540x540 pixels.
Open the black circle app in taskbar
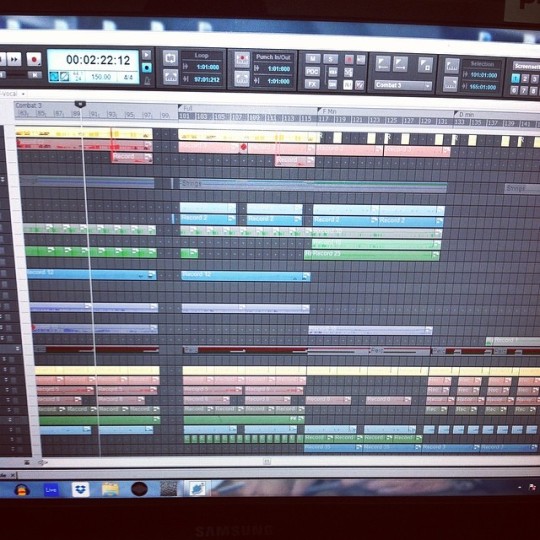tap(139, 489)
